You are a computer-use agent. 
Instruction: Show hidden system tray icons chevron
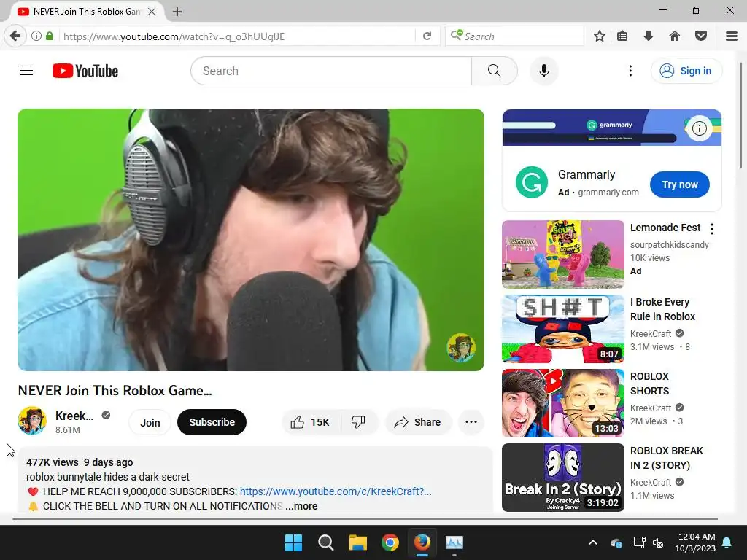click(x=592, y=542)
